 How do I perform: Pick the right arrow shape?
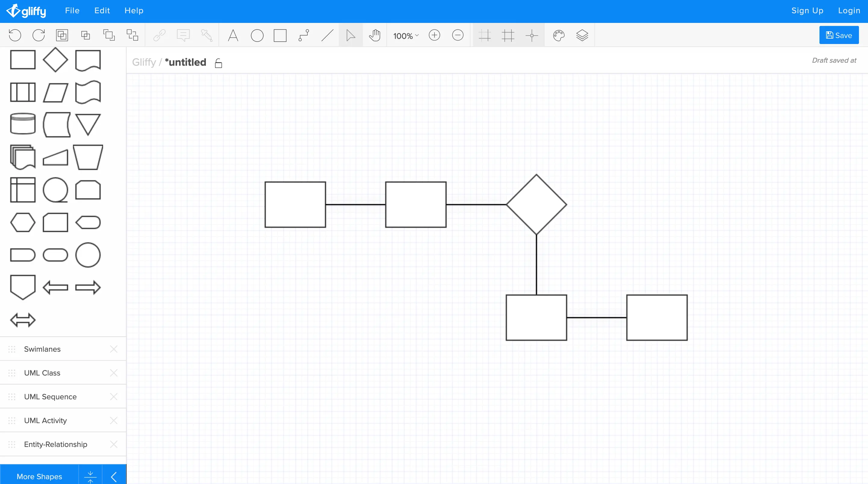(88, 288)
